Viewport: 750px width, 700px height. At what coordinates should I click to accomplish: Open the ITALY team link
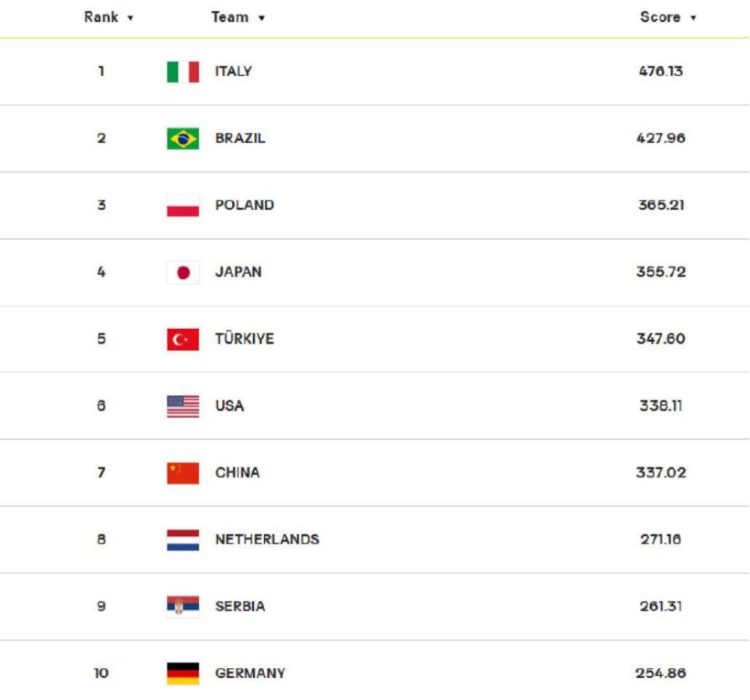233,71
